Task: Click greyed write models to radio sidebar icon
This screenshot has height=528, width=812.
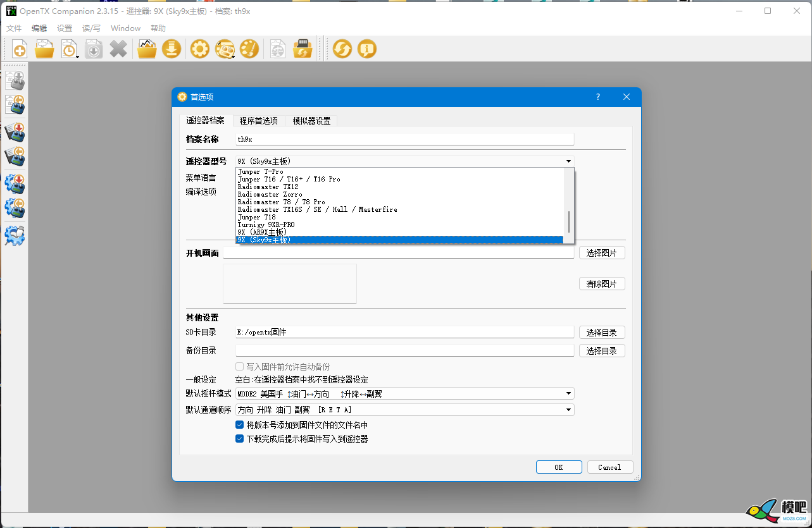Action: click(x=15, y=80)
